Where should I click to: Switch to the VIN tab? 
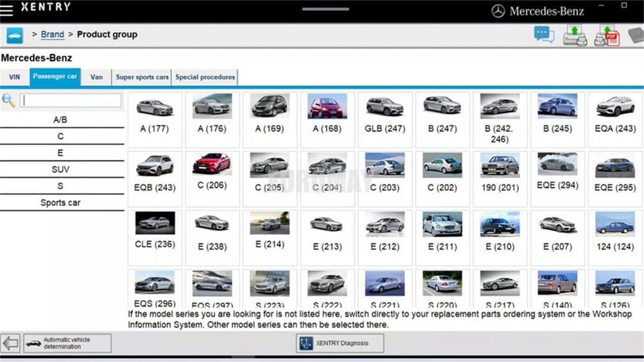[x=14, y=77]
